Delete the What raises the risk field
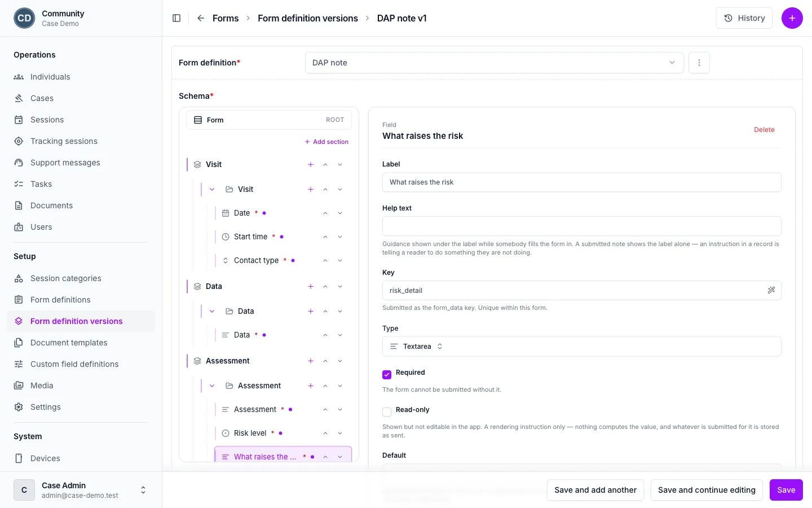The height and width of the screenshot is (508, 812). (x=764, y=130)
